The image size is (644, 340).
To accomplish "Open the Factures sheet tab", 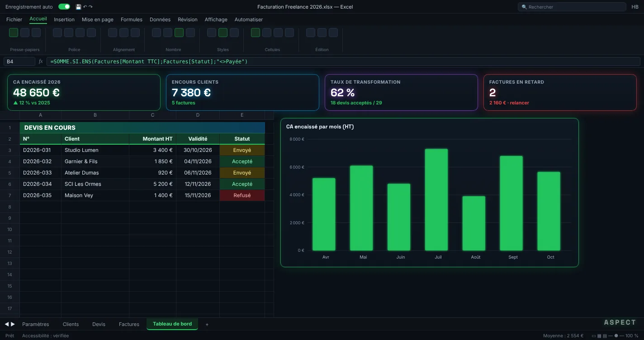I will [129, 324].
